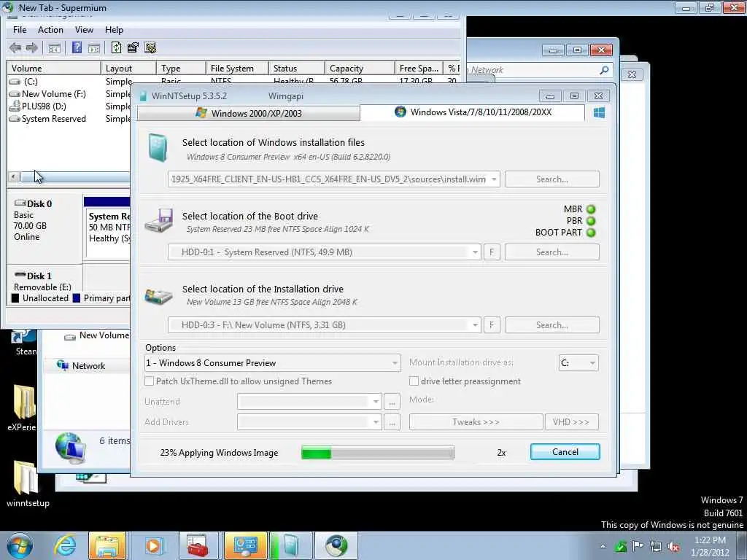Click the green BOOT PART status indicator

pos(591,233)
